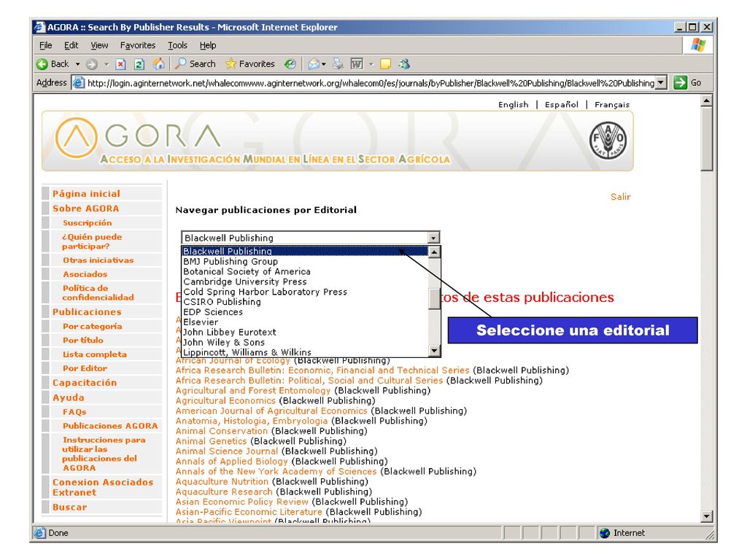Click the History toolbar icon
Viewport: 747px width, 560px height.
coord(290,64)
